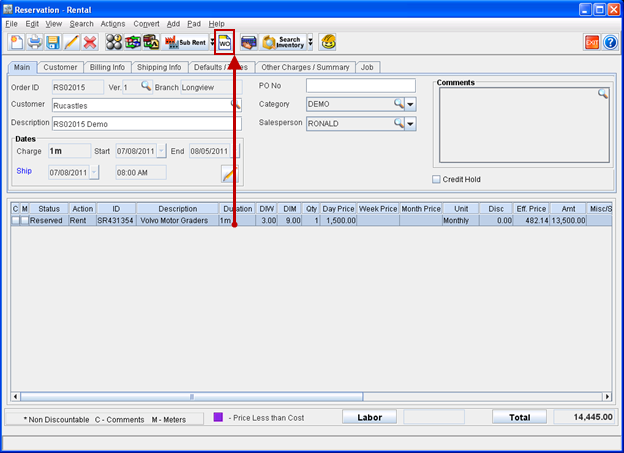
Task: Click the keyboard and hand toolbar icon
Action: [249, 42]
